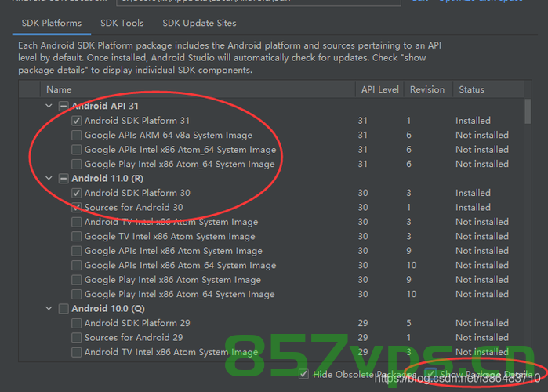This screenshot has height=392, width=548.
Task: Uncheck Android SDK Platform 31
Action: click(77, 121)
